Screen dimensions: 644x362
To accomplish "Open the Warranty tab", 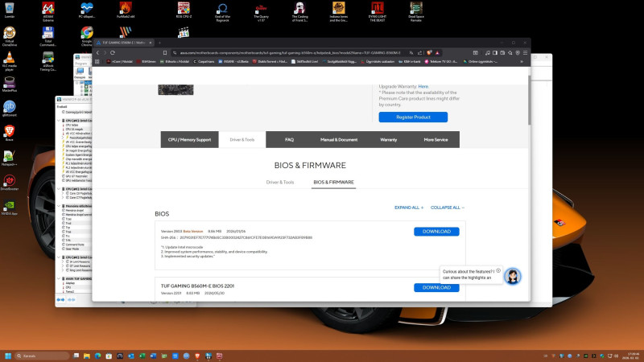I will pyautogui.click(x=389, y=139).
